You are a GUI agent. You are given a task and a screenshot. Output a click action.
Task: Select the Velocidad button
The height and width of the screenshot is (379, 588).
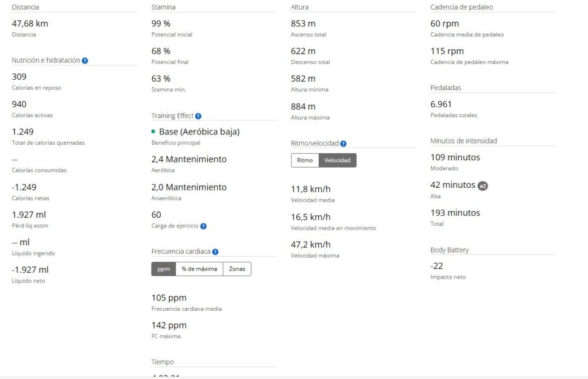pos(337,160)
